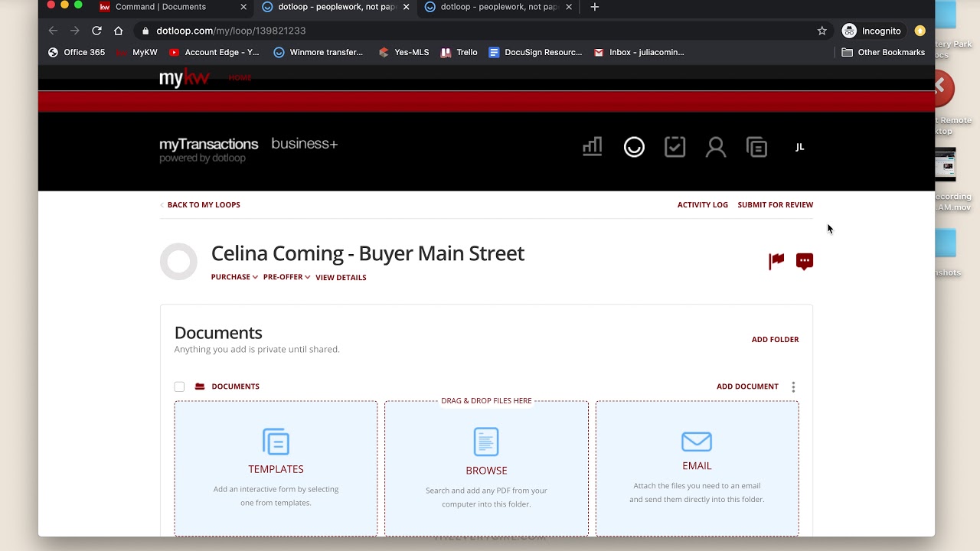Screen dimensions: 980x551
Task: Click the loop status circle avatar
Action: pos(178,262)
